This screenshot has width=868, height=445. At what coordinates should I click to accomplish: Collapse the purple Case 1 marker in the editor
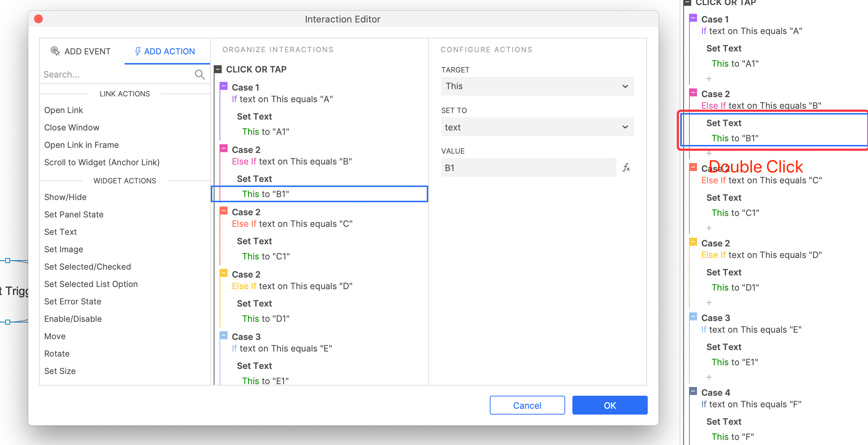[x=224, y=86]
